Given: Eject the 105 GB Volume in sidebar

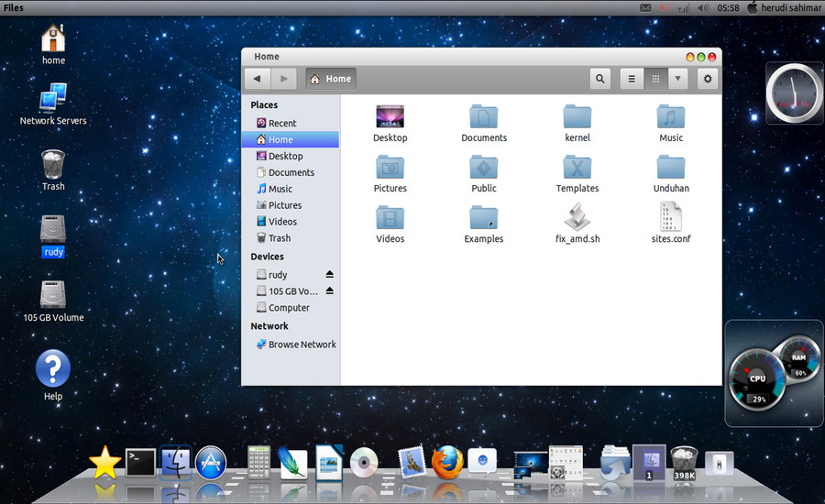Looking at the screenshot, I should (330, 291).
